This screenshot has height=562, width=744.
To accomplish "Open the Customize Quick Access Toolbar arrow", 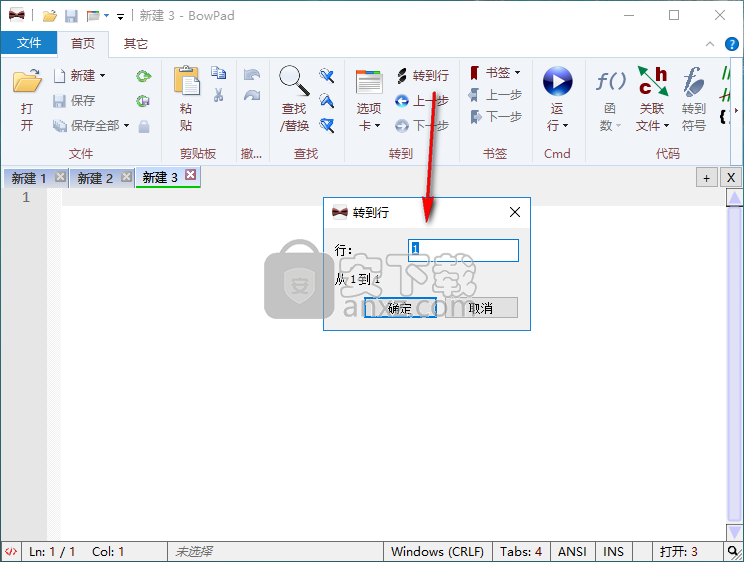I will [121, 17].
